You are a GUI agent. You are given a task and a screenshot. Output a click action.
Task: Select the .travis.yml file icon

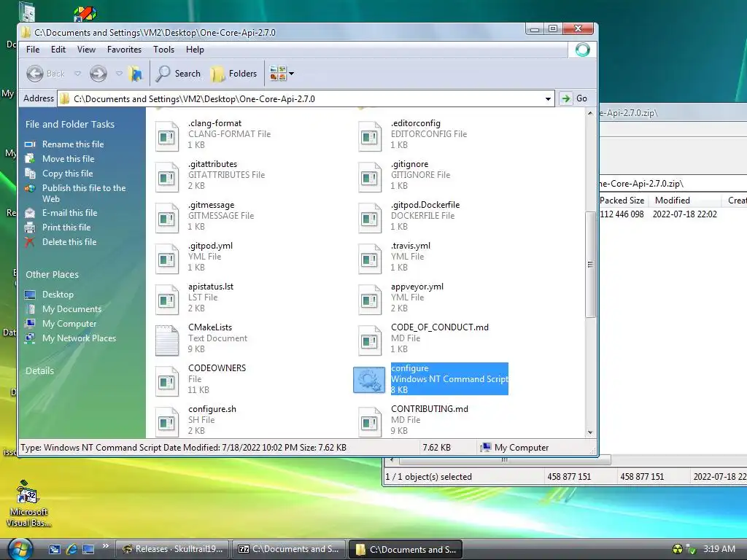click(x=370, y=259)
